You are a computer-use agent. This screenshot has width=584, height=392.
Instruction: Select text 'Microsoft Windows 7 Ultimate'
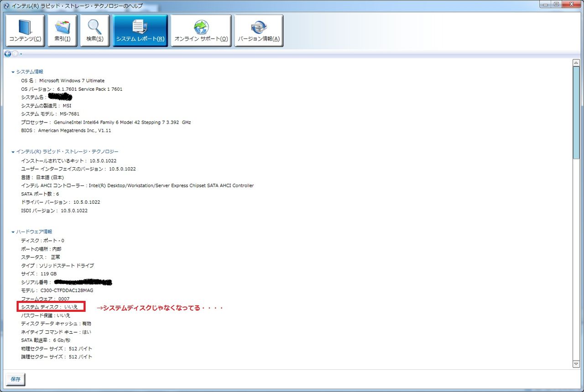72,81
